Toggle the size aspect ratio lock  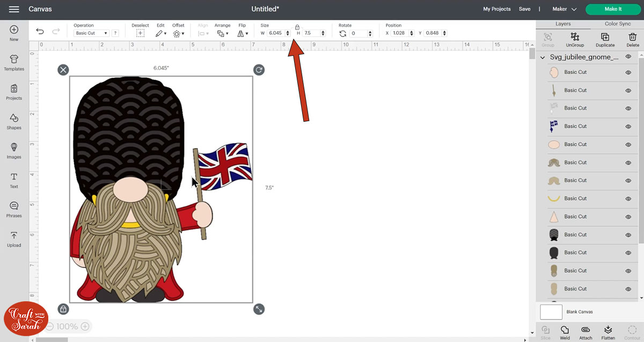(x=297, y=27)
